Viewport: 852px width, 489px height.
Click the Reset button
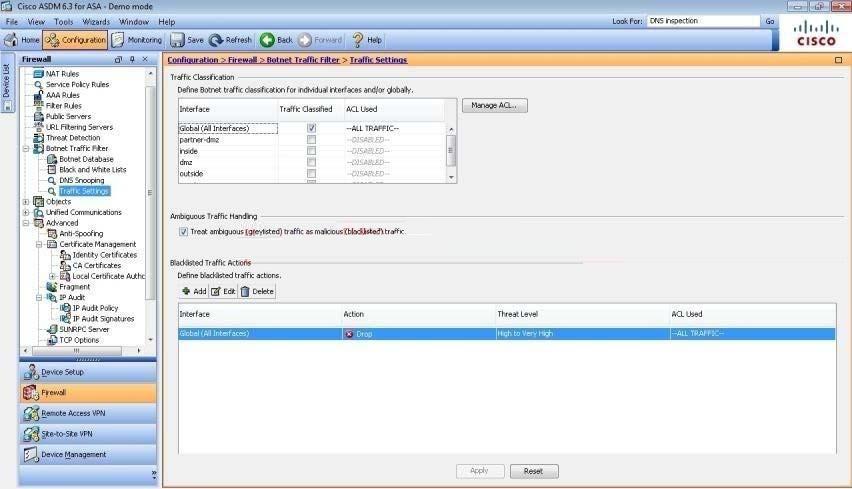pyautogui.click(x=534, y=472)
